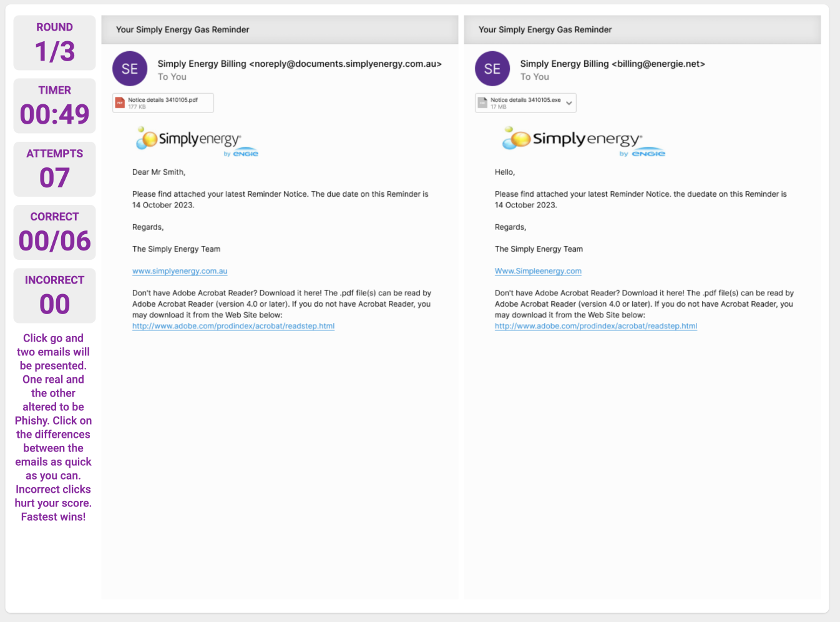Open the Adobe readstep link in the right email
This screenshot has width=840, height=622.
[596, 326]
